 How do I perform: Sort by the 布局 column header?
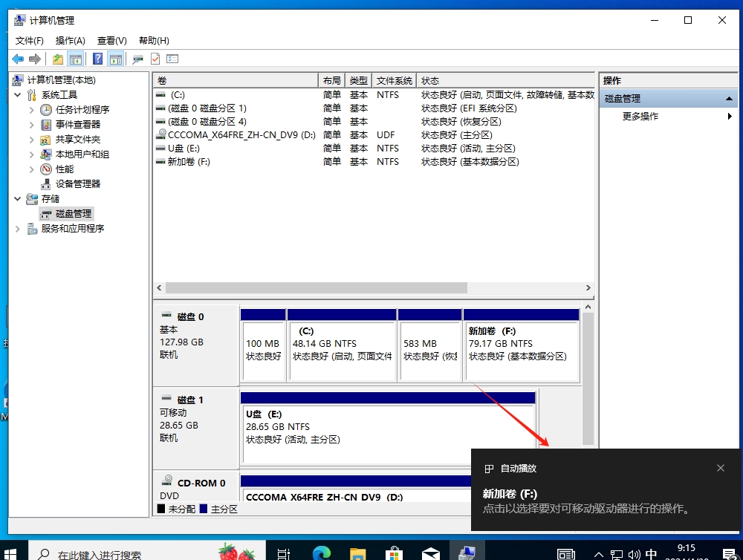(331, 80)
